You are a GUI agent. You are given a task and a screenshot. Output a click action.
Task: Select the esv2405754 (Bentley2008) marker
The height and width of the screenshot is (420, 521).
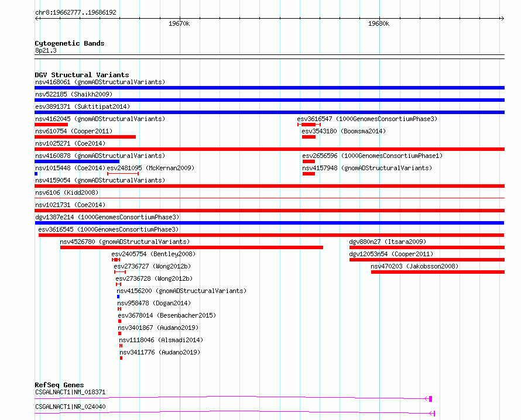coord(116,260)
